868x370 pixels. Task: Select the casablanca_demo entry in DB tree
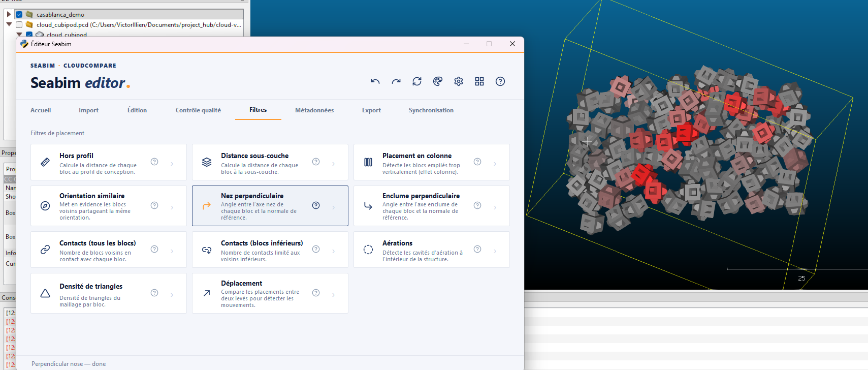60,15
